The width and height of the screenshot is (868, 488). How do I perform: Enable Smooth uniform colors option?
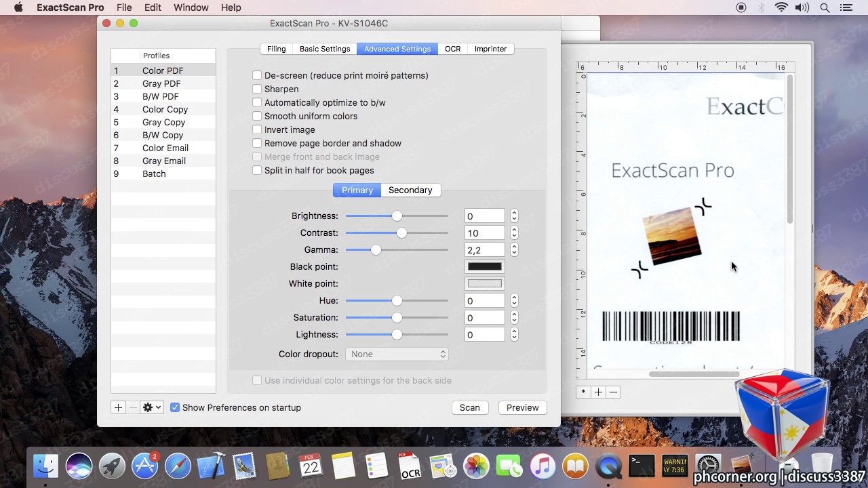tap(257, 116)
